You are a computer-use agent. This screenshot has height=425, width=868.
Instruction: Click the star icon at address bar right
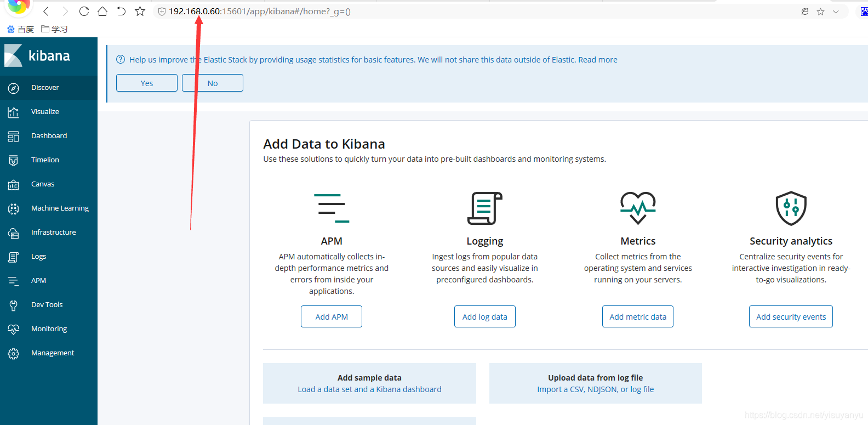pos(820,12)
